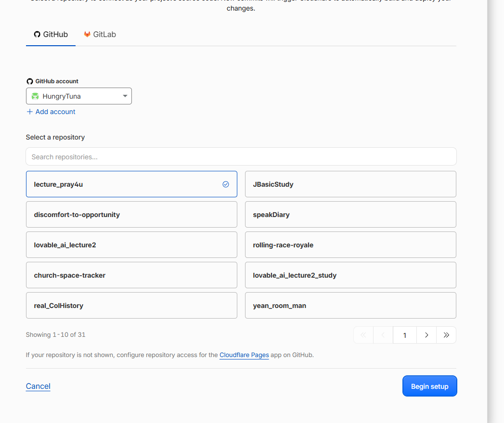Select the JBasicStudy repository
504x423 pixels.
(x=350, y=184)
